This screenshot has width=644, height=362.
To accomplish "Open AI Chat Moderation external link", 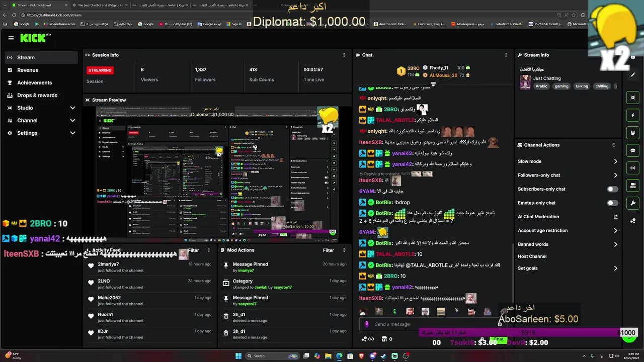I will pos(616,217).
